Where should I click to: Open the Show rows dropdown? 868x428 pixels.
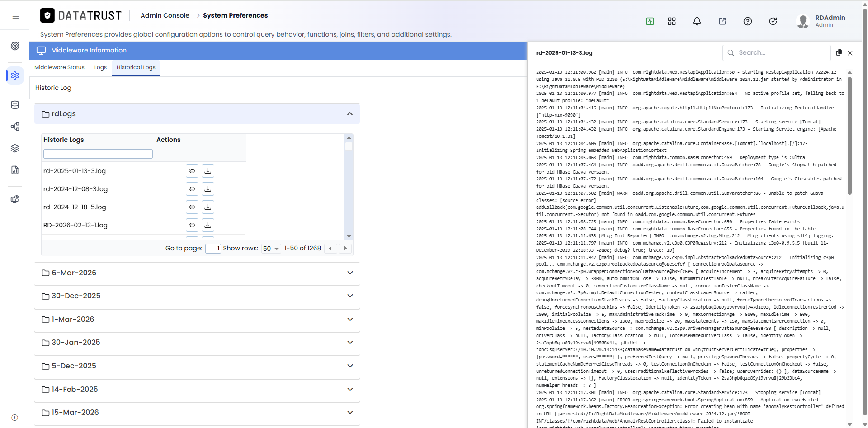point(271,249)
